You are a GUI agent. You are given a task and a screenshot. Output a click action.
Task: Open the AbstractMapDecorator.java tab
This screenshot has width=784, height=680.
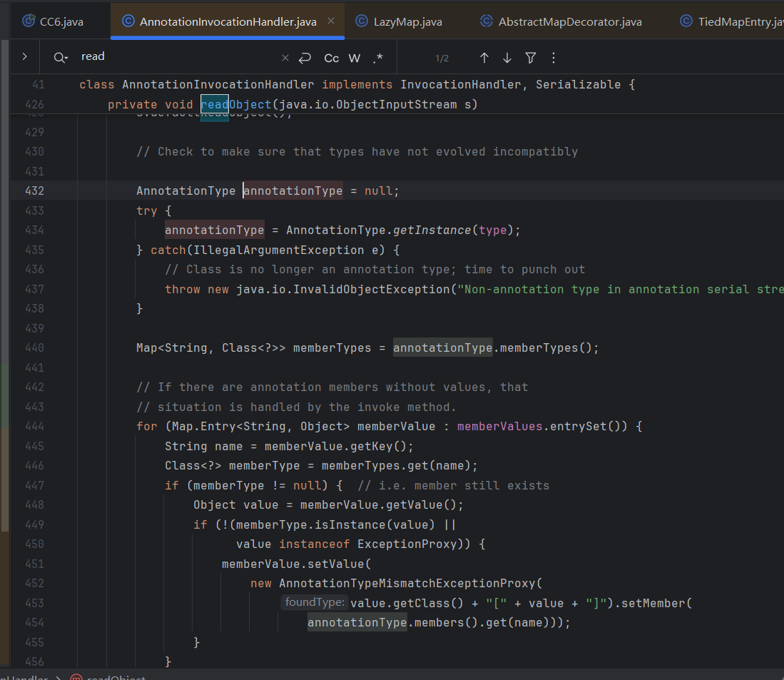[561, 21]
